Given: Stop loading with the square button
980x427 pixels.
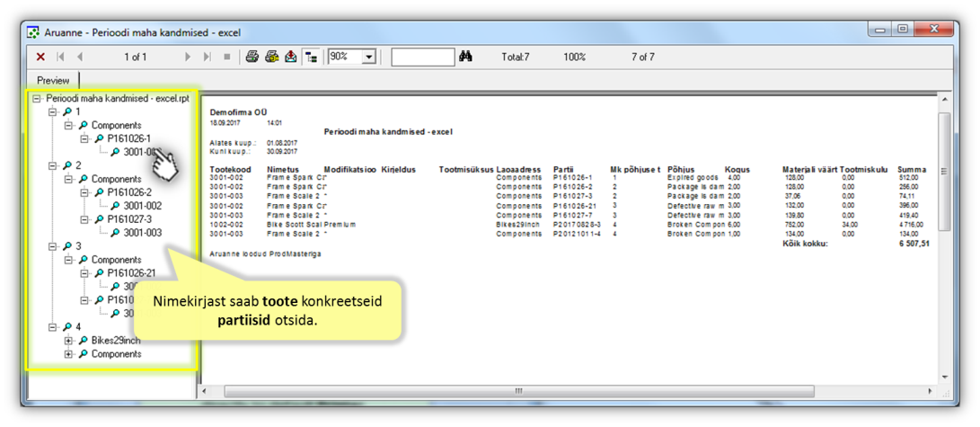Looking at the screenshot, I should pos(227,57).
